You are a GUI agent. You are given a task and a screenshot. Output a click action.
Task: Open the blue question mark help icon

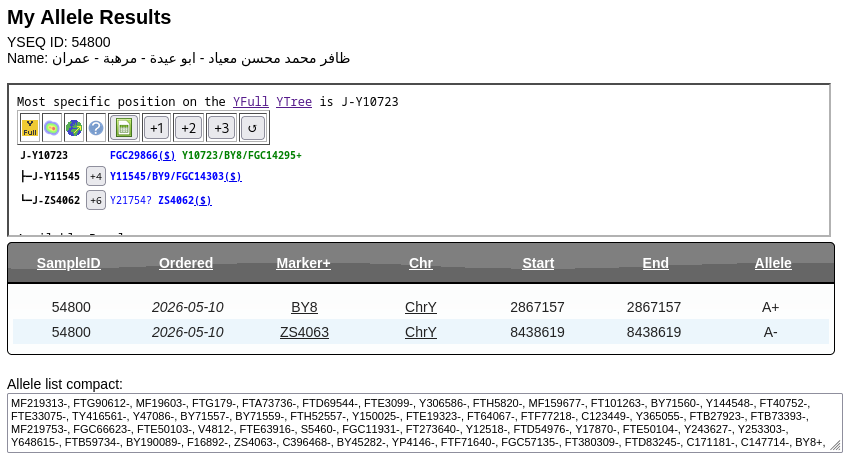96,128
